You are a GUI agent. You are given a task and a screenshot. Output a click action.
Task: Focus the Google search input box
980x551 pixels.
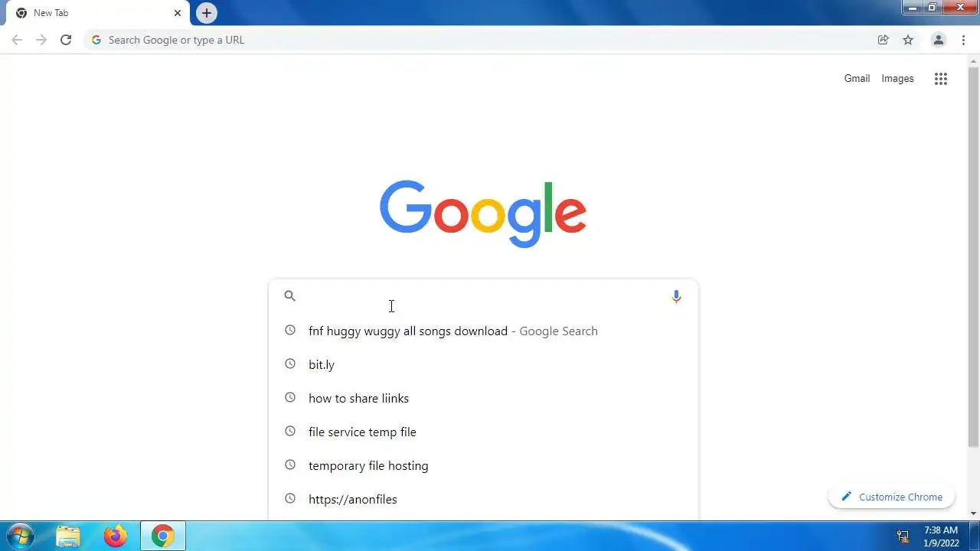482,296
